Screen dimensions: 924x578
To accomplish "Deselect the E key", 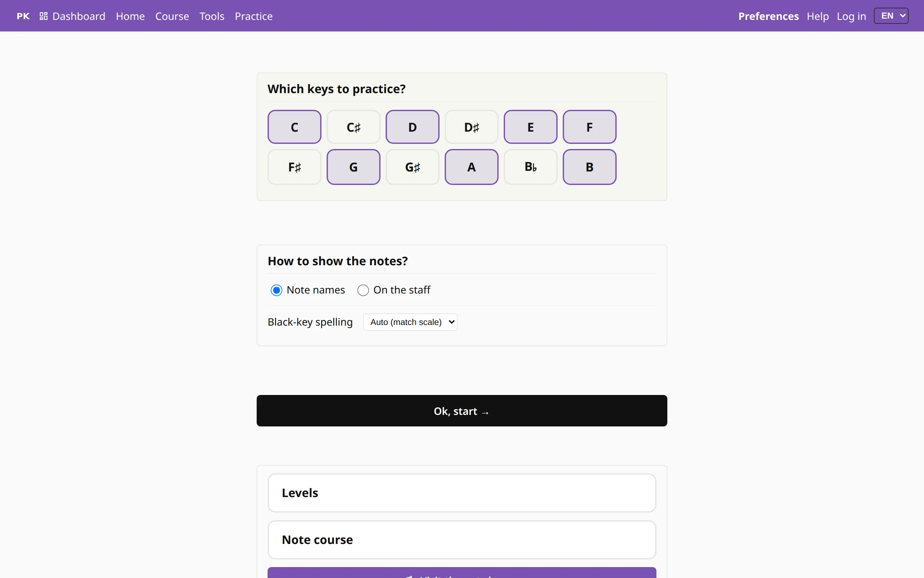I will tap(530, 127).
